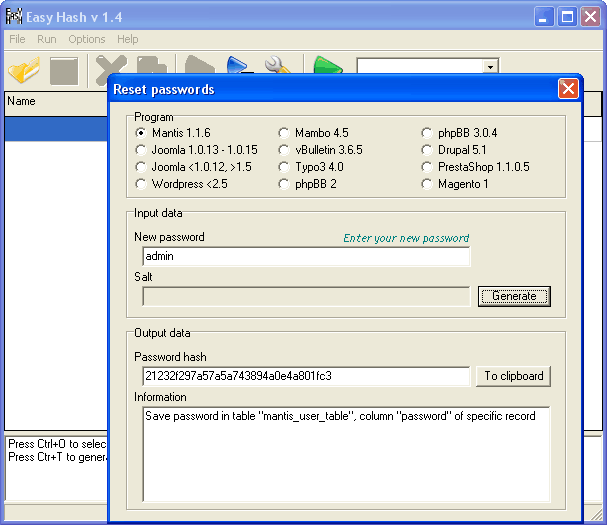Expand the toolbar combo box dropdown arrow

point(490,67)
